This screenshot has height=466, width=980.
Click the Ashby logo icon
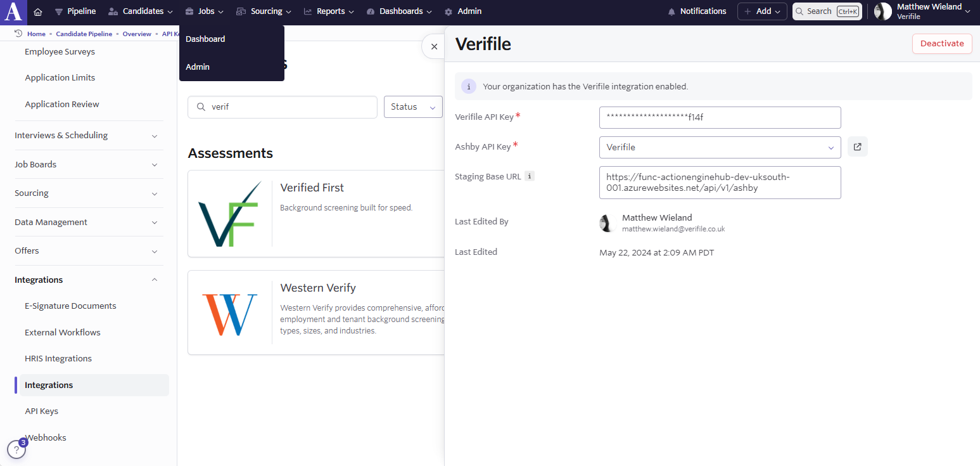[13, 11]
